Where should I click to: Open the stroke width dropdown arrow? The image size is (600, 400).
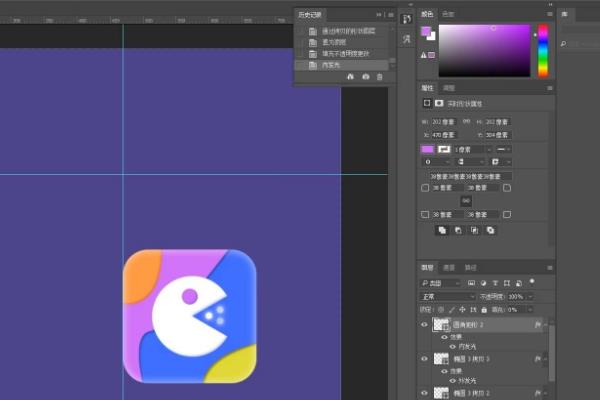click(489, 149)
